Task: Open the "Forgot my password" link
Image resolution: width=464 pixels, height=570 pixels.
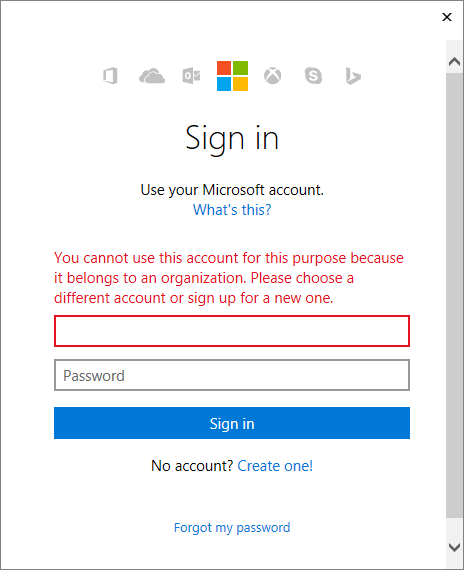Action: (x=232, y=528)
